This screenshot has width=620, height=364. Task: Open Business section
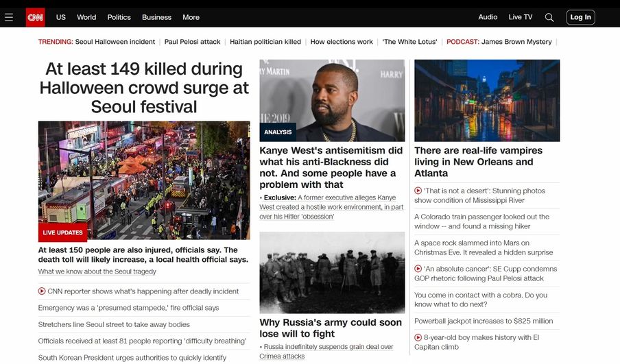[x=156, y=17]
